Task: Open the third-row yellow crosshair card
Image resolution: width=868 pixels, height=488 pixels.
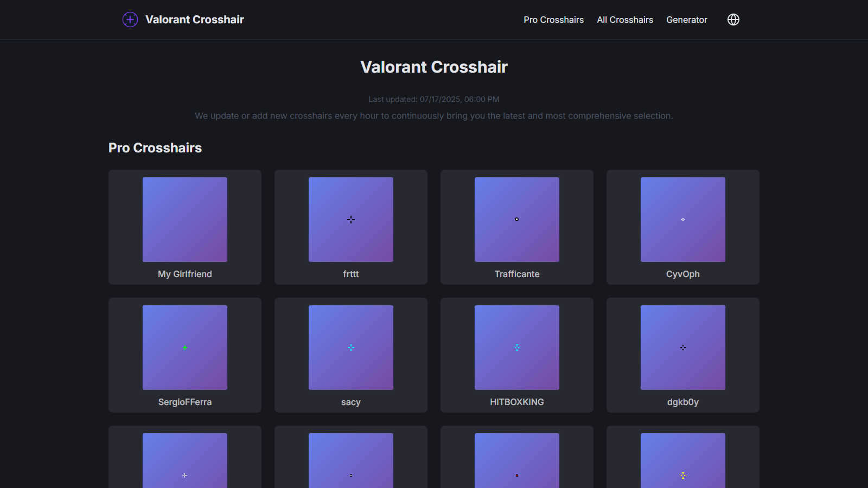Action: click(683, 457)
